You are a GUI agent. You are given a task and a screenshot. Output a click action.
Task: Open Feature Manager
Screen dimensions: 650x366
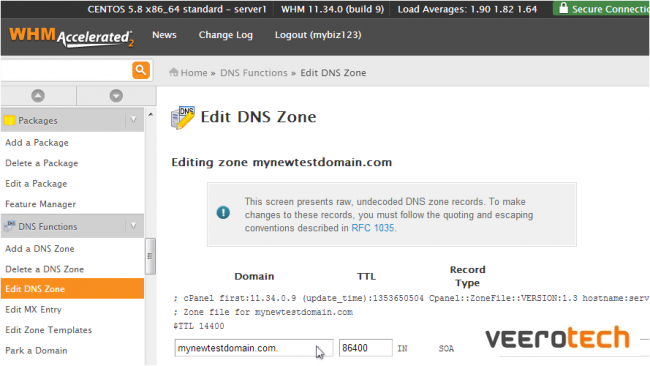pyautogui.click(x=40, y=204)
